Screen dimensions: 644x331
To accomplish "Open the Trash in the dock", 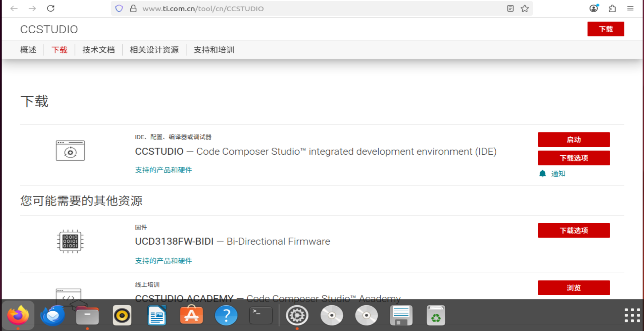I will (x=436, y=315).
